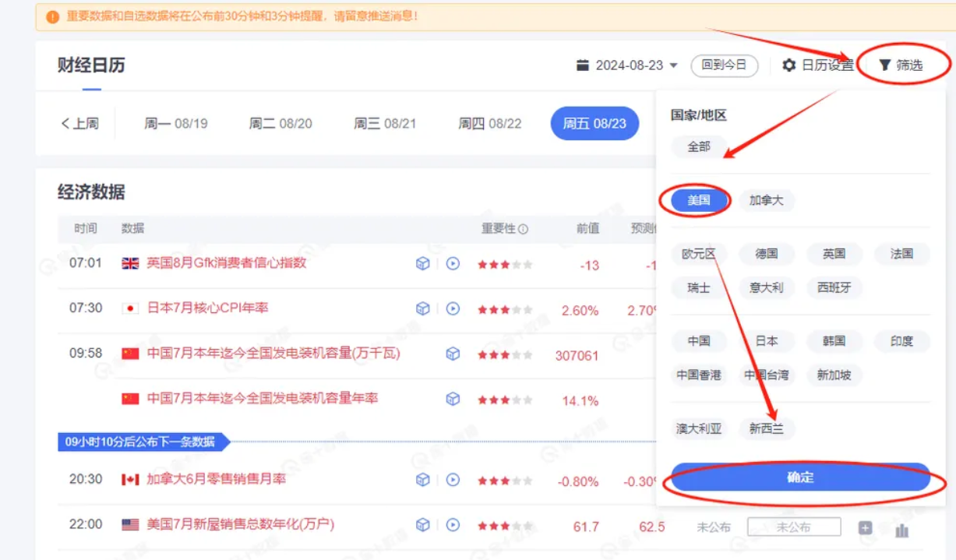Open calendar settings via the gear icon
Screen dimensions: 956x560
click(x=789, y=65)
